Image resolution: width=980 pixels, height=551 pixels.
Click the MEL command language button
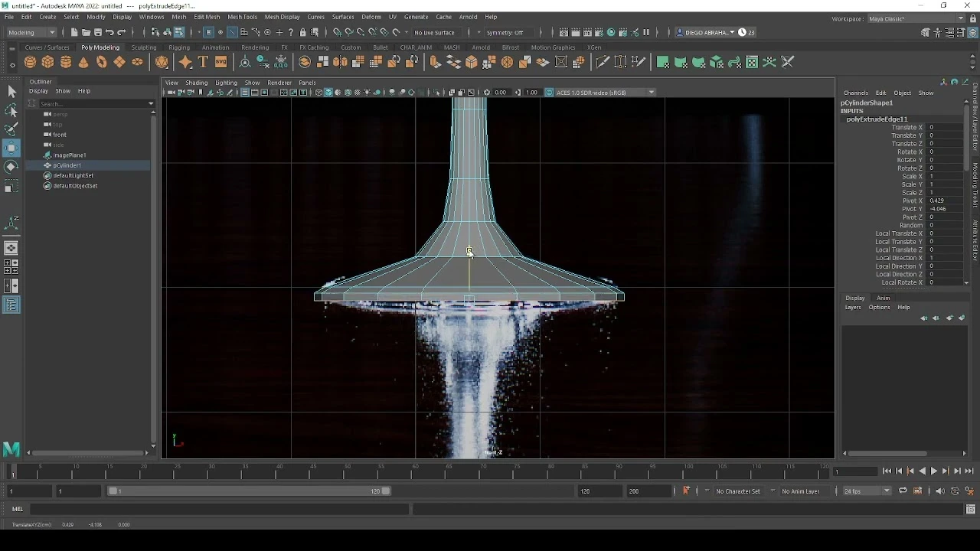point(18,509)
